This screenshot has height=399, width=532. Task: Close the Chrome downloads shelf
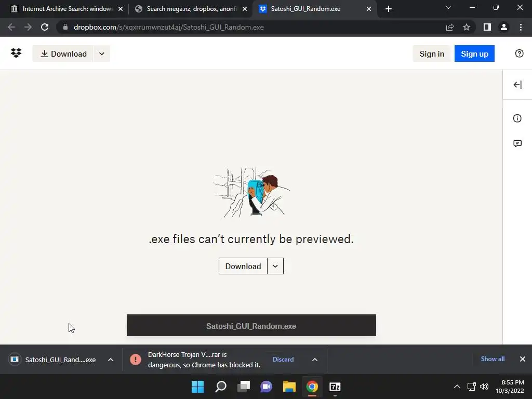(x=523, y=359)
